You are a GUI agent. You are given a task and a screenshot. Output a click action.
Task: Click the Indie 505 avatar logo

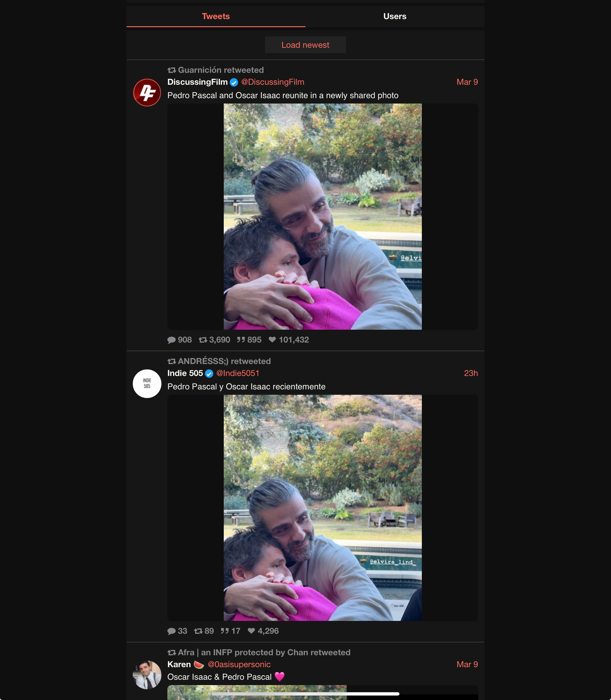147,384
